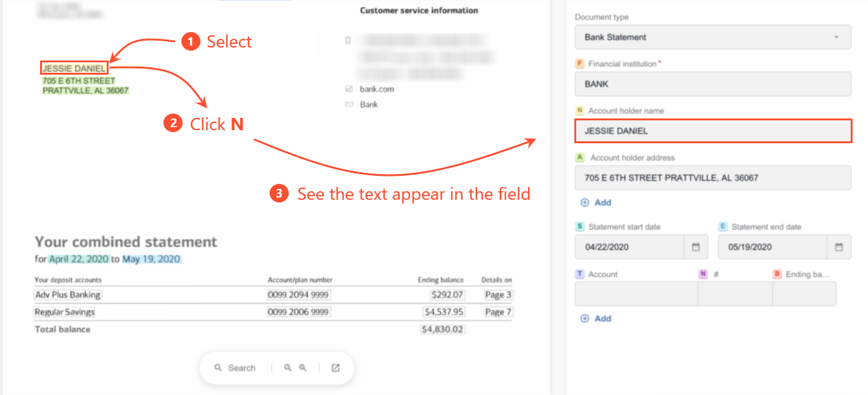
Task: Click the T badge beside Account
Action: tap(579, 274)
